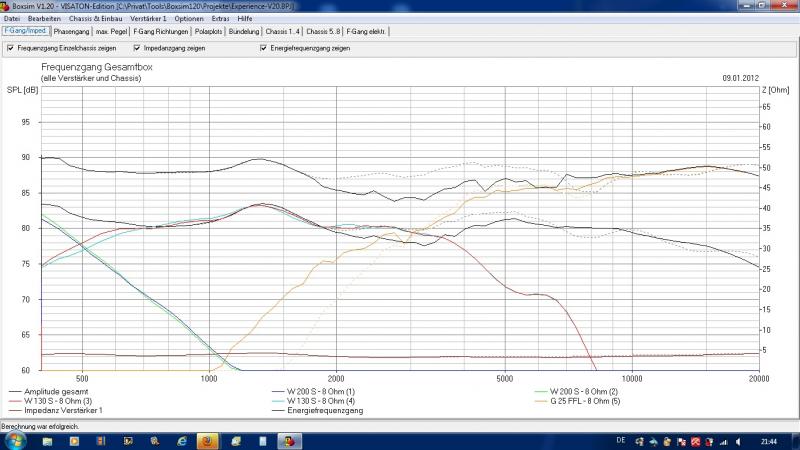This screenshot has height=450, width=800.
Task: Open the volume speaker tray icon
Action: click(738, 442)
